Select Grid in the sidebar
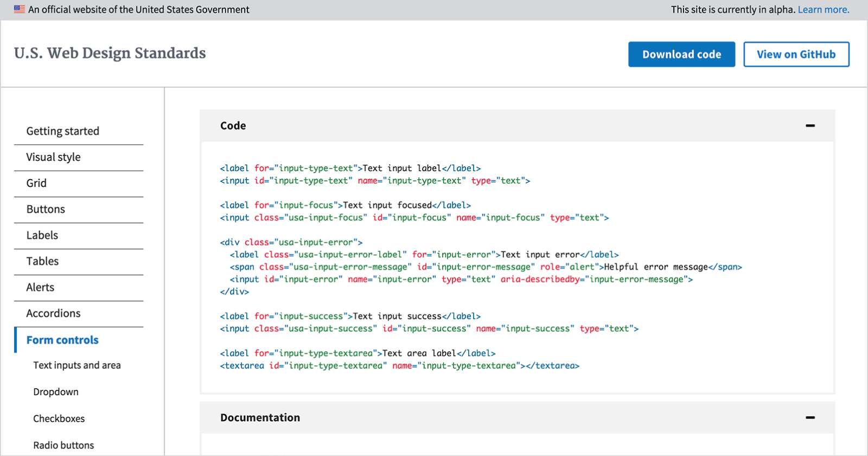The height and width of the screenshot is (456, 868). click(x=36, y=183)
